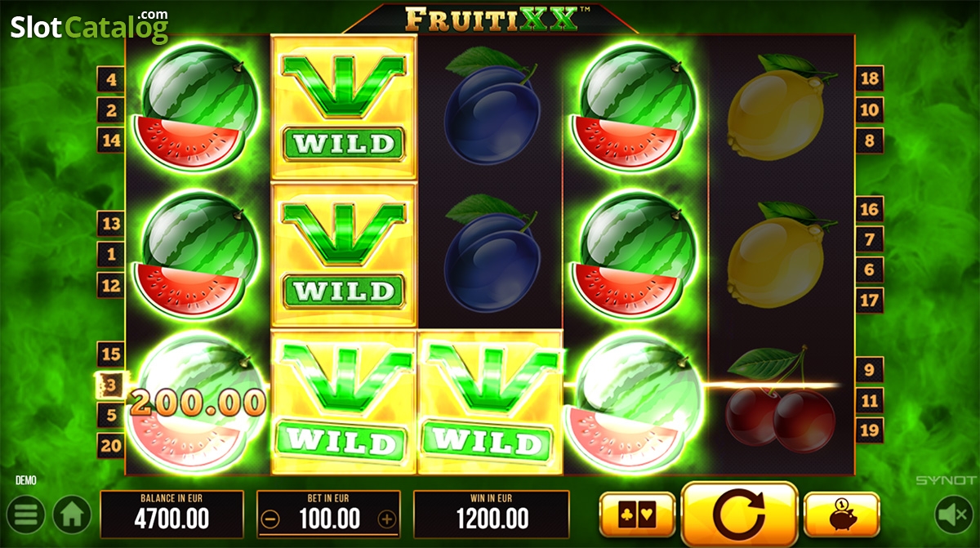
Task: Increase the bet with the plus button
Action: [387, 519]
